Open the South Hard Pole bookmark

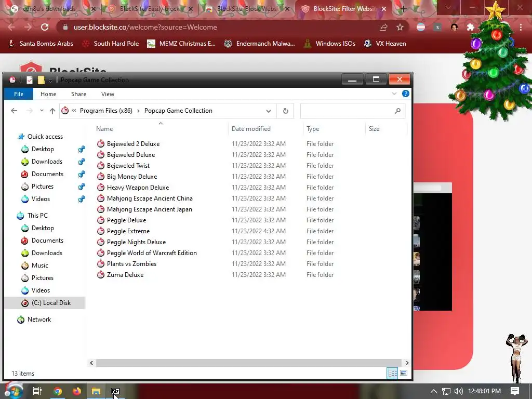[x=111, y=44]
